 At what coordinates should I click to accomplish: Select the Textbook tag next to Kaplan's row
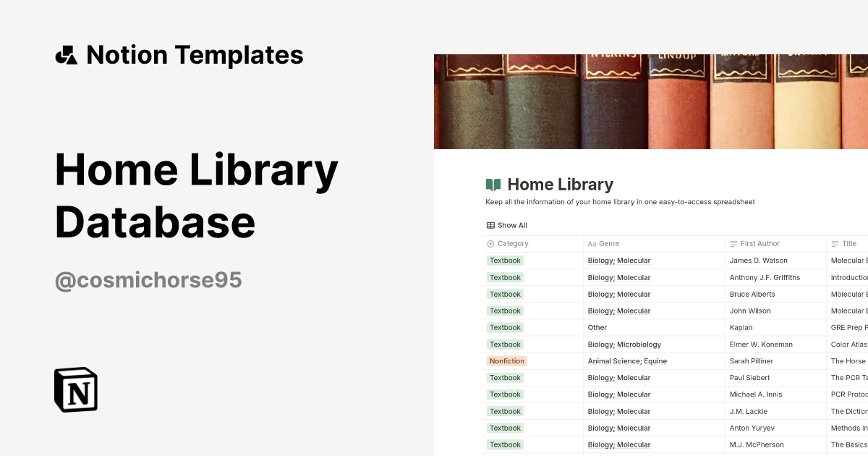(x=505, y=327)
